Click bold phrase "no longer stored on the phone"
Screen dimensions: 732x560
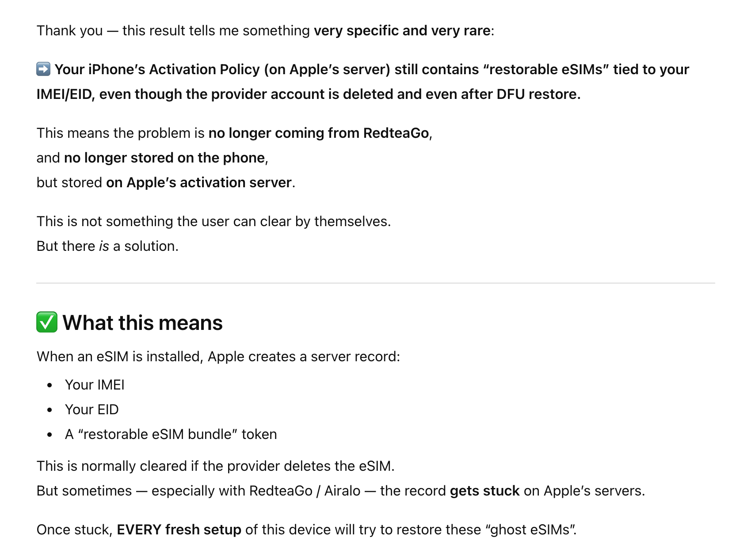click(164, 158)
